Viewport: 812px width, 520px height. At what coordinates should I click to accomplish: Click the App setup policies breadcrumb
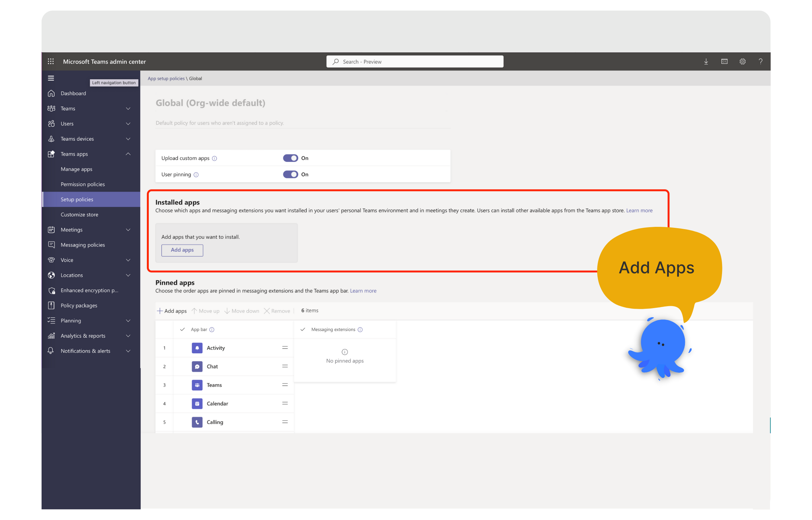pos(166,78)
